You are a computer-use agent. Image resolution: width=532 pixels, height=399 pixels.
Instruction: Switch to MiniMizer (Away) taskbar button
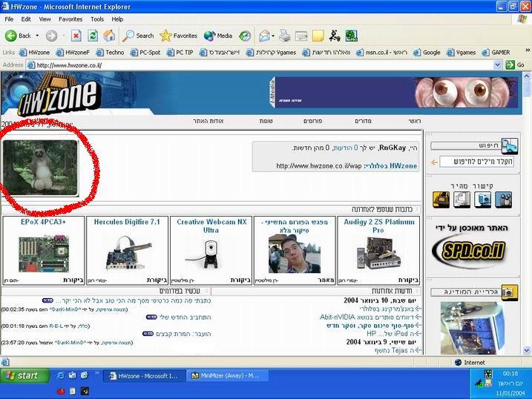coord(228,376)
